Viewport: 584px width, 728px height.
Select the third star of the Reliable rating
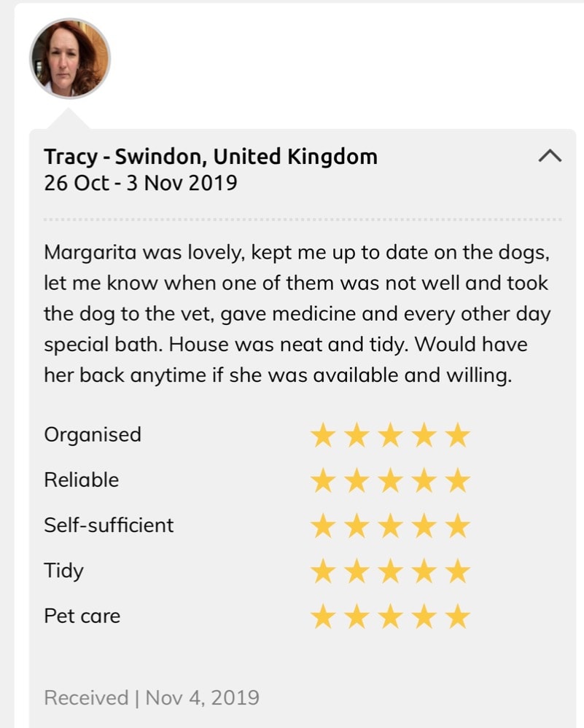[x=390, y=481]
